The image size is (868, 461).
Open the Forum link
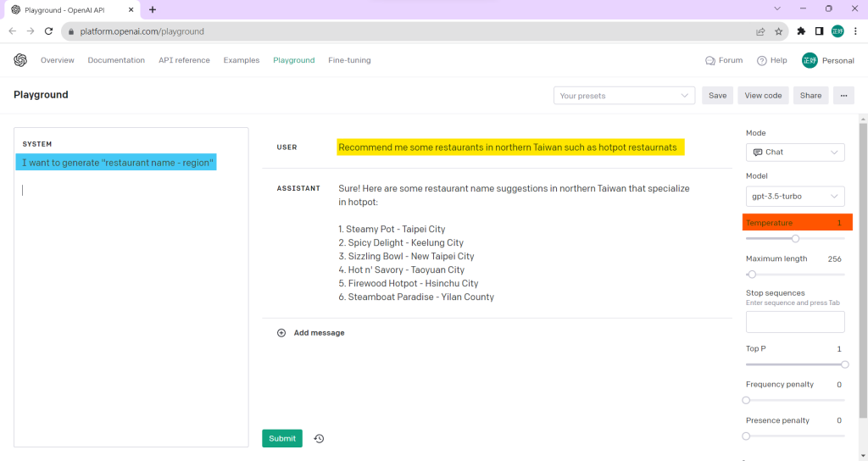724,60
